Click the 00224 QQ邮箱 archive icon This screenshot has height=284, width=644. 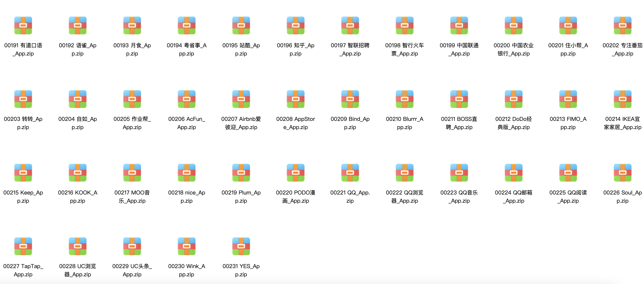click(x=513, y=173)
